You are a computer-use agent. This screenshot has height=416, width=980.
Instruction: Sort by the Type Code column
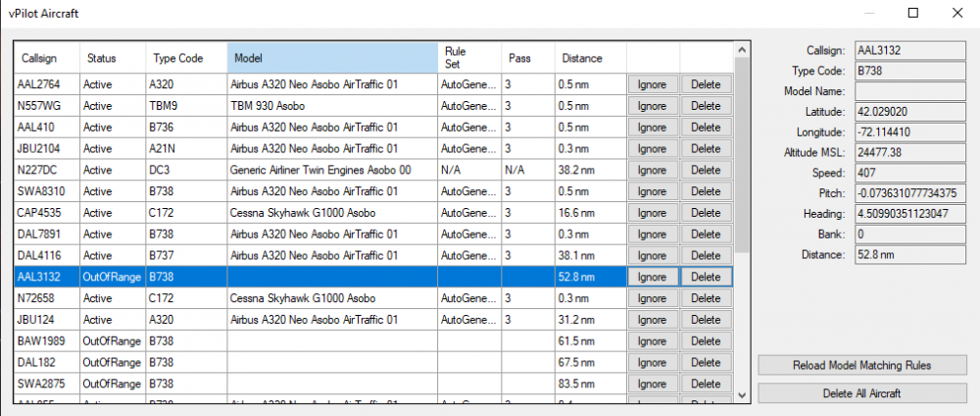pos(177,59)
